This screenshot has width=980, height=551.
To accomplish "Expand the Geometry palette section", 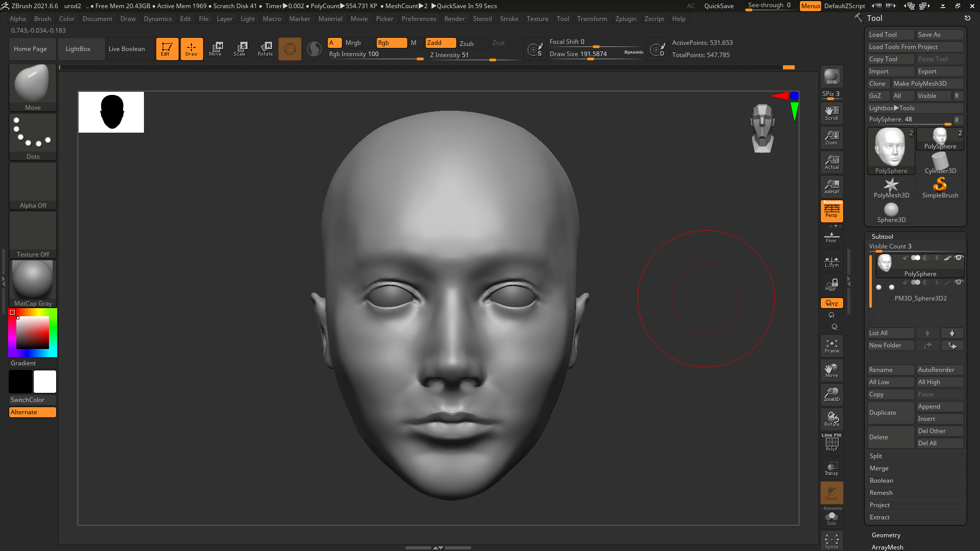I will coord(886,535).
